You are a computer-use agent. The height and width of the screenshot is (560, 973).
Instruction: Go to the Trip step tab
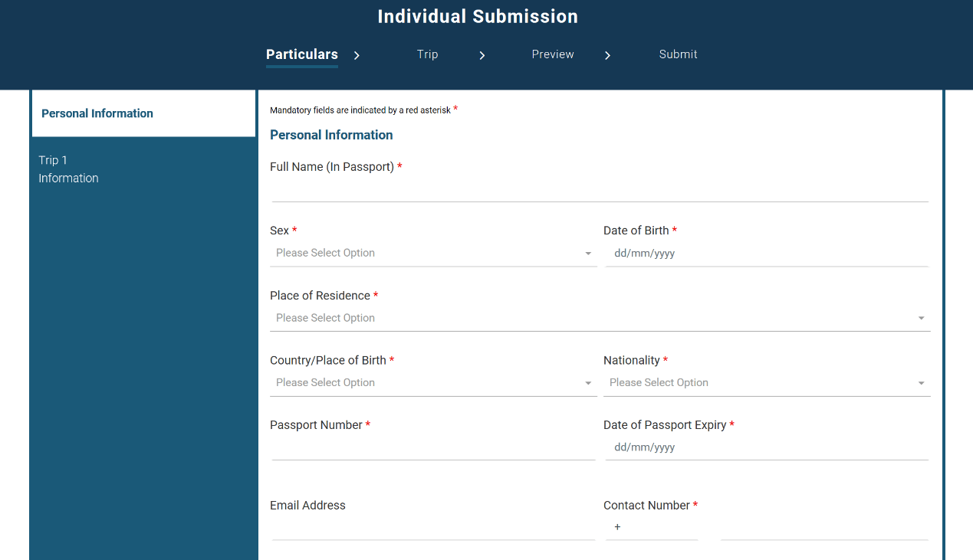428,54
